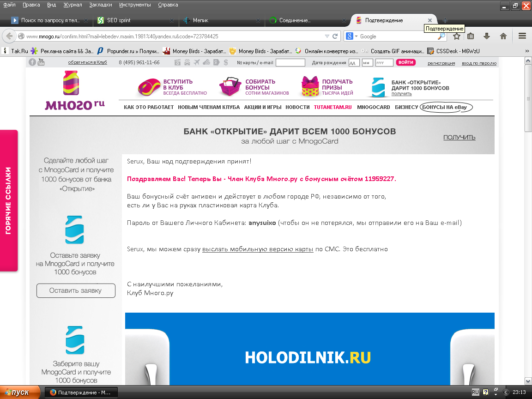Image resolution: width=532 pixels, height=399 pixels.
Task: Open 'CSSDesk - M6WzU' bookmark
Action: tap(453, 51)
